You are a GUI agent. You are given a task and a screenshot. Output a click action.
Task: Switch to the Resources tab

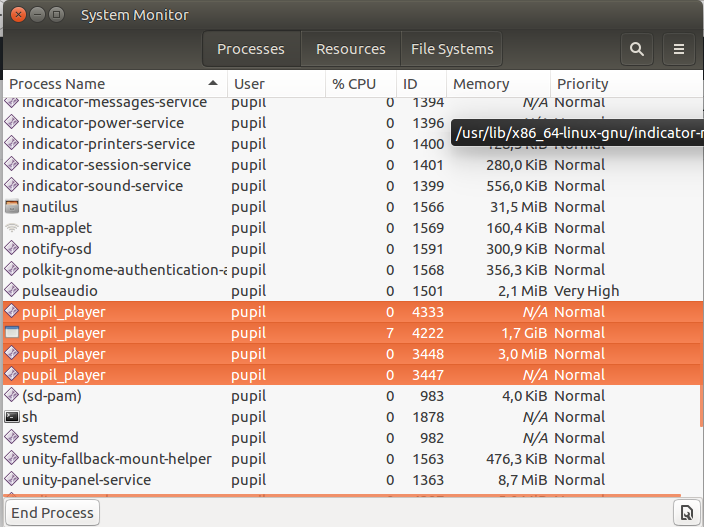(x=351, y=49)
